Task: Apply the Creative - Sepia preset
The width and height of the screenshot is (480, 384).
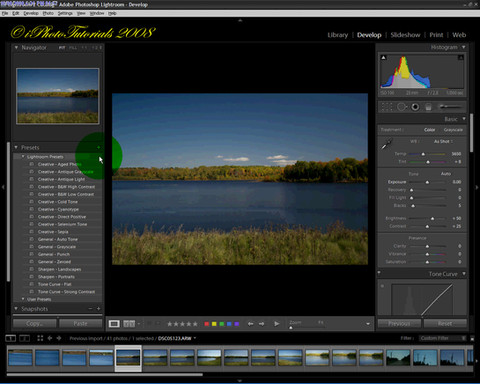Action: point(53,232)
